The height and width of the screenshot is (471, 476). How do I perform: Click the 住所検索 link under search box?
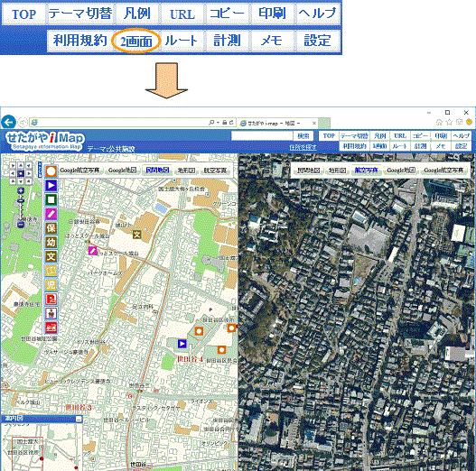point(303,147)
